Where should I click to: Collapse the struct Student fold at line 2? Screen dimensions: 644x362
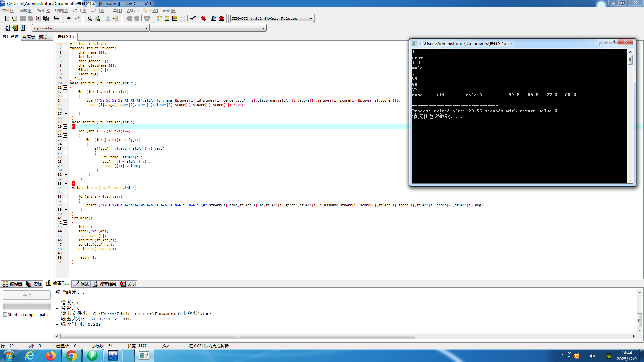click(x=65, y=48)
